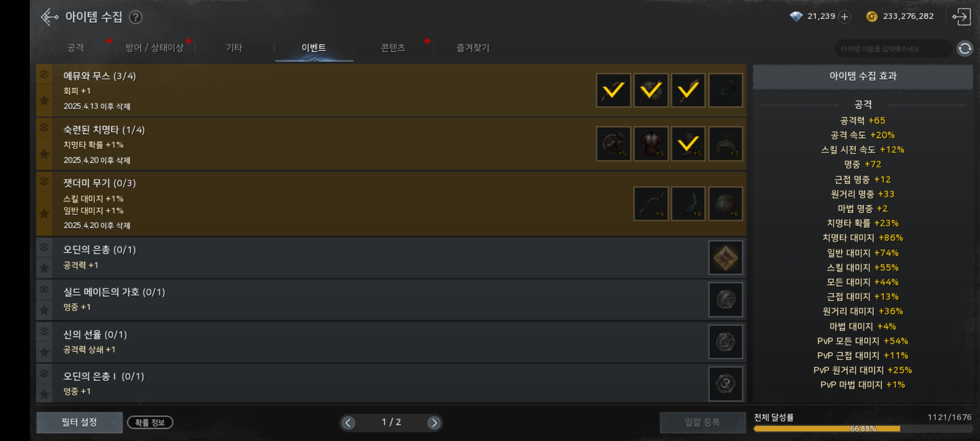
Task: Click the exit icon at top right
Action: pyautogui.click(x=962, y=17)
